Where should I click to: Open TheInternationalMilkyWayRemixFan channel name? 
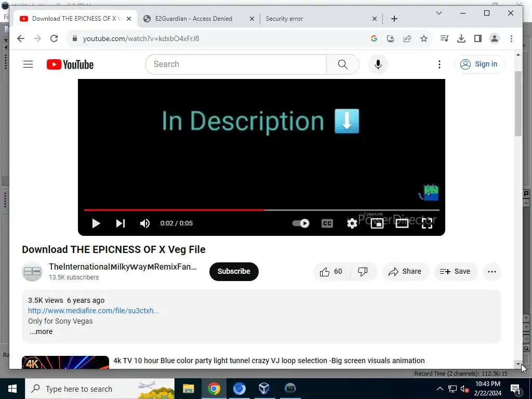[x=123, y=267]
